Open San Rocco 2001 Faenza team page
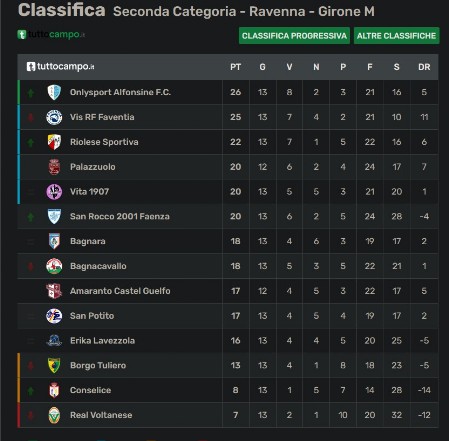This screenshot has height=441, width=449. [120, 217]
